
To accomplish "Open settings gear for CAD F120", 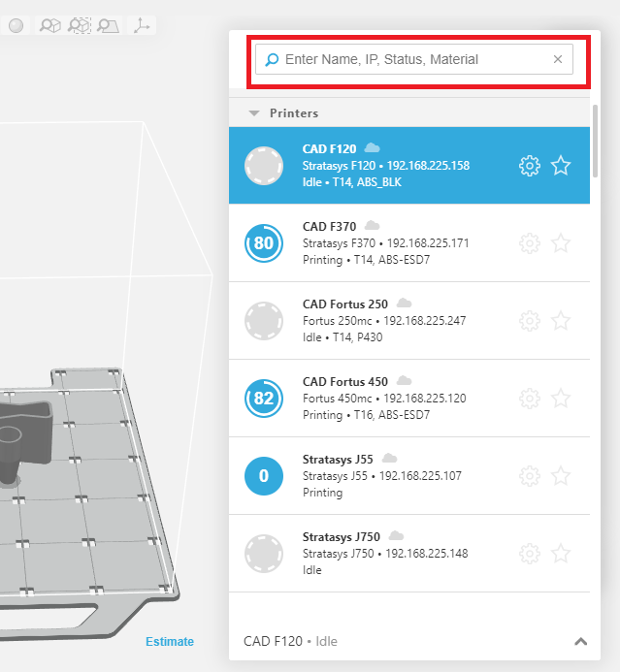I will point(530,166).
